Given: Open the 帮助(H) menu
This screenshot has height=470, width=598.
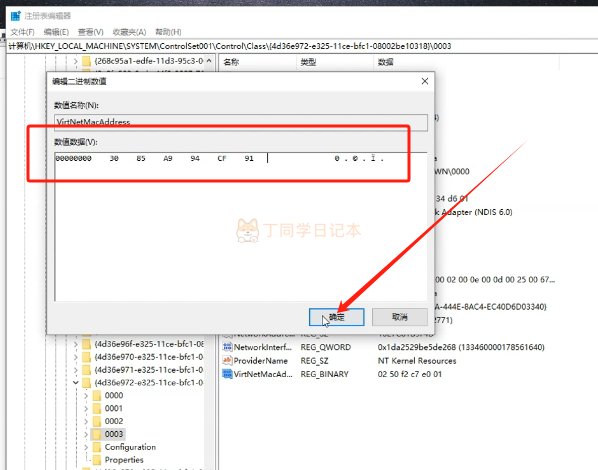Looking at the screenshot, I should 168,32.
